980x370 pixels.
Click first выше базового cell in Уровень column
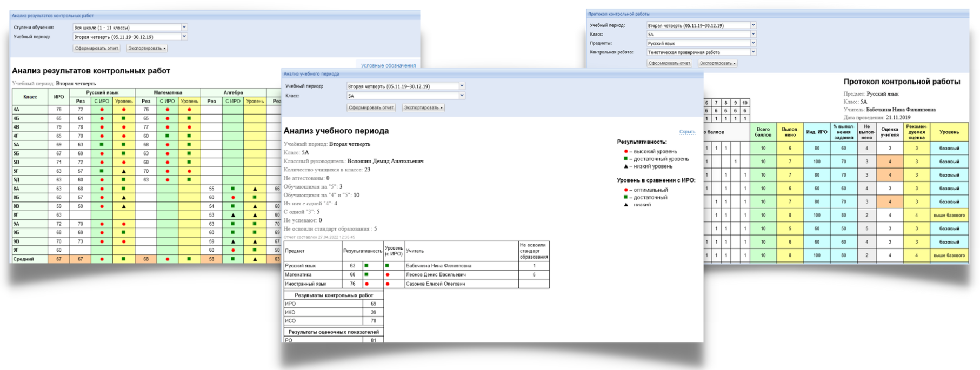(949, 215)
